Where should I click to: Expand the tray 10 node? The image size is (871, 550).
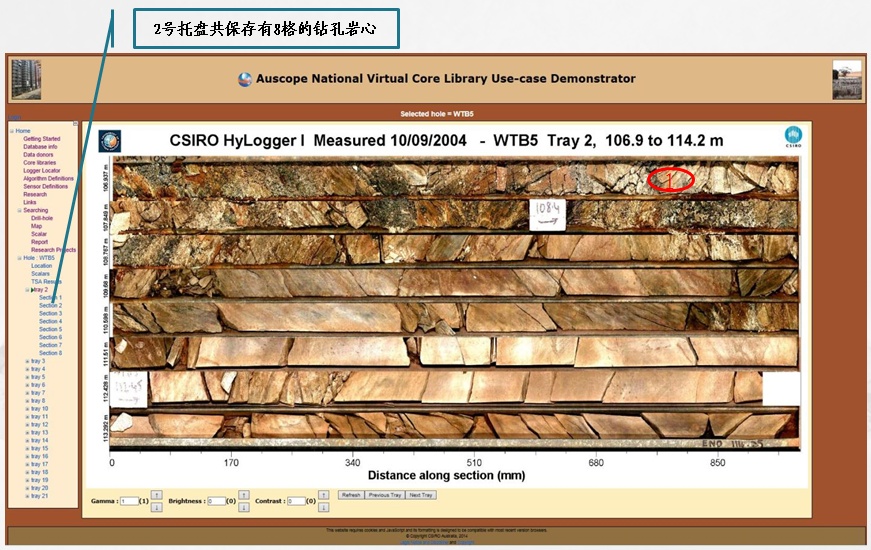coord(27,409)
